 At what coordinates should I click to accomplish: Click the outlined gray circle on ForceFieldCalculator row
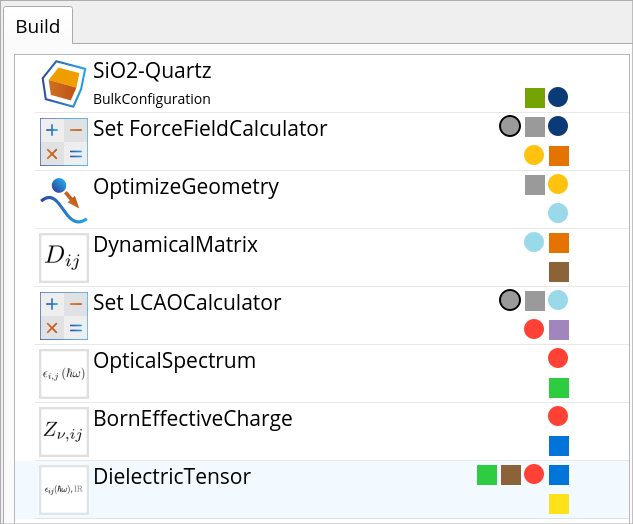510,126
